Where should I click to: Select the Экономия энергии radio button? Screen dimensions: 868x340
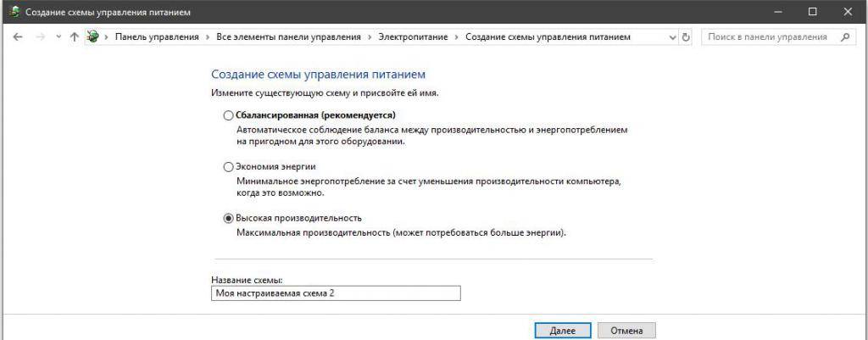pos(228,167)
